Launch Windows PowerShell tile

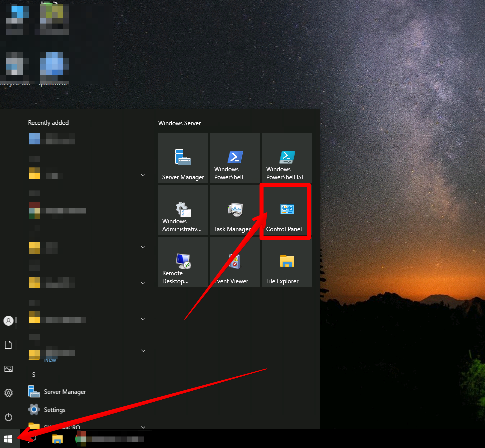(235, 158)
